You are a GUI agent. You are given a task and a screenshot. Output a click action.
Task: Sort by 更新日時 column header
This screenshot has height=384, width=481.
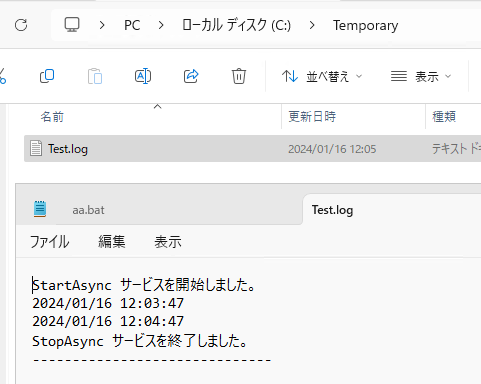(312, 117)
